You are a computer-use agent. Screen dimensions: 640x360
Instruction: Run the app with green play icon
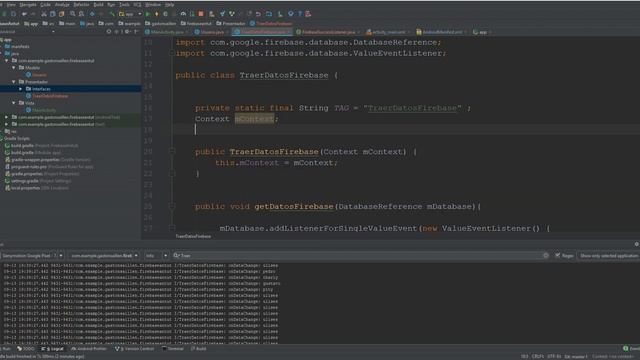148,14
